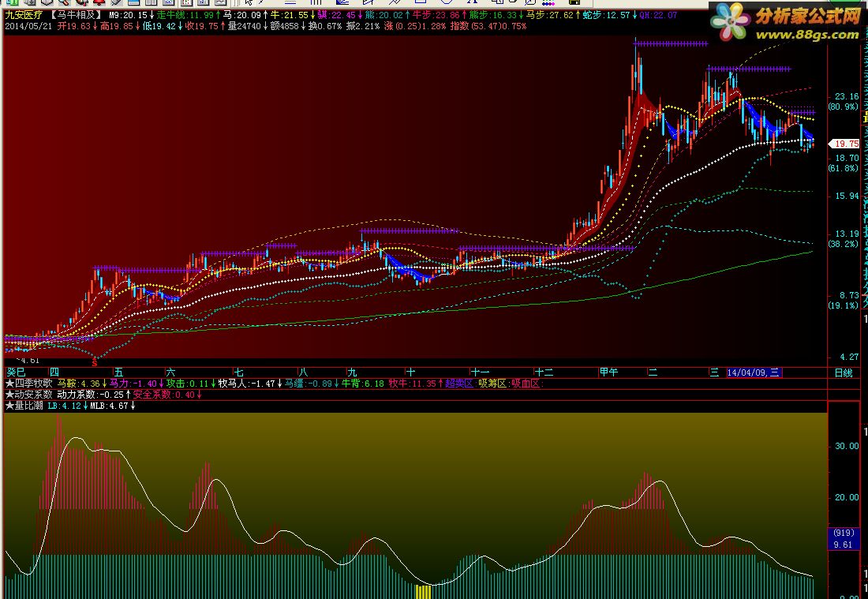Screen dimensions: 868x599
Task: Select the opening price 开19.63
Action: coord(73,26)
